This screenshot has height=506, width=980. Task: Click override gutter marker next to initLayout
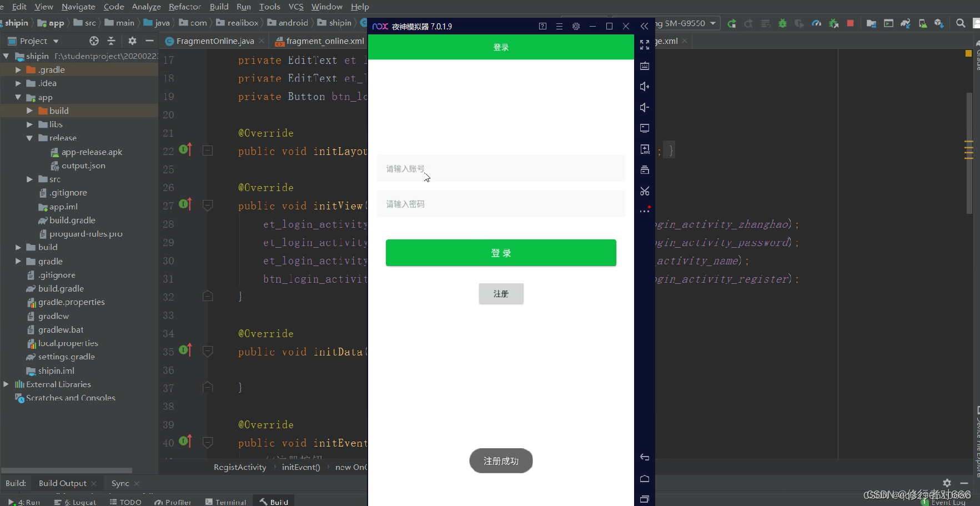click(x=186, y=149)
